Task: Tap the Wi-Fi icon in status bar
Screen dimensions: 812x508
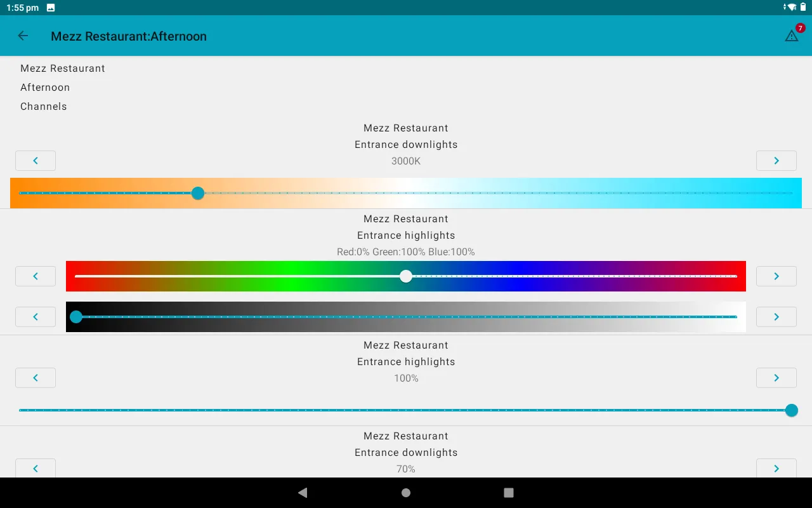Action: click(791, 8)
